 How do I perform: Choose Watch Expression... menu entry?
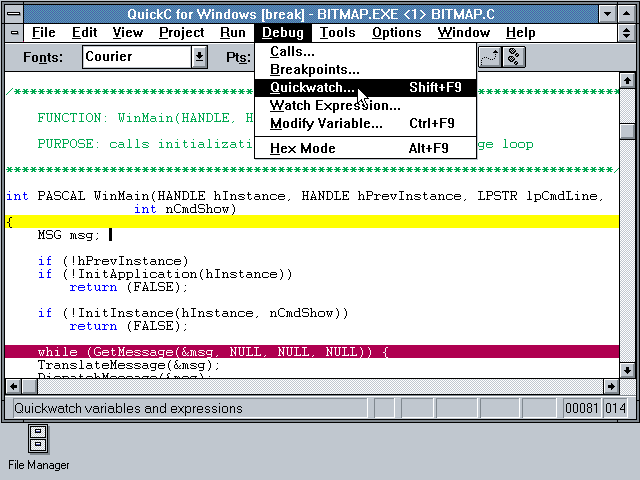pyautogui.click(x=365, y=106)
